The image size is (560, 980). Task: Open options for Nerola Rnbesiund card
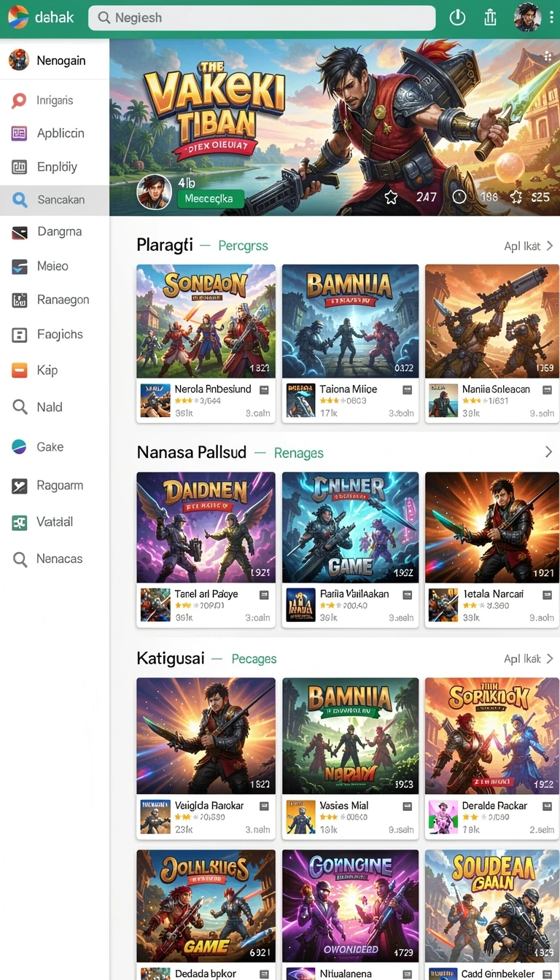264,390
